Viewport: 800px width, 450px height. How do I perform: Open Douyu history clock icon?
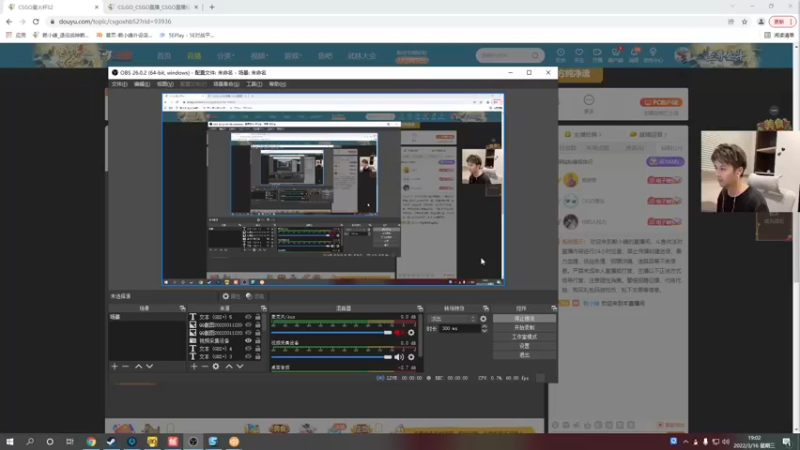560,53
